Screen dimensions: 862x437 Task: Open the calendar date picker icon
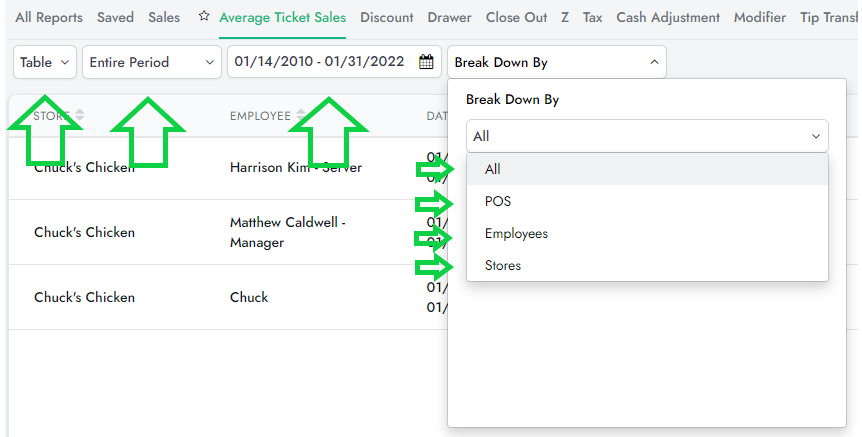click(426, 62)
